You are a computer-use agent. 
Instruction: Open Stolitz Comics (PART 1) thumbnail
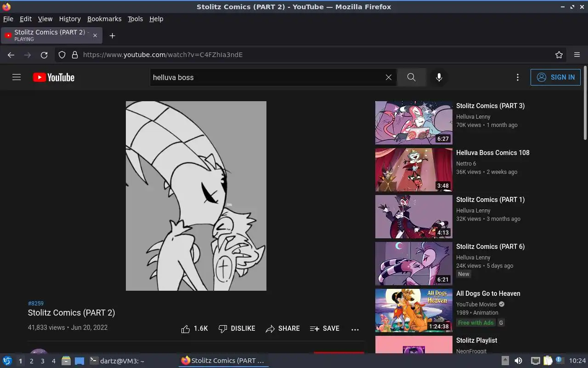coord(413,217)
